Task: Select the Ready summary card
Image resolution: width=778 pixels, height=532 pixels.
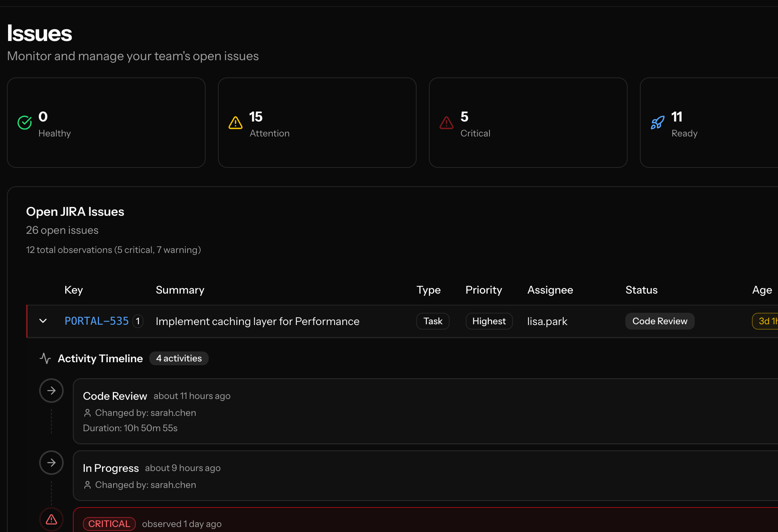Action: (709, 123)
